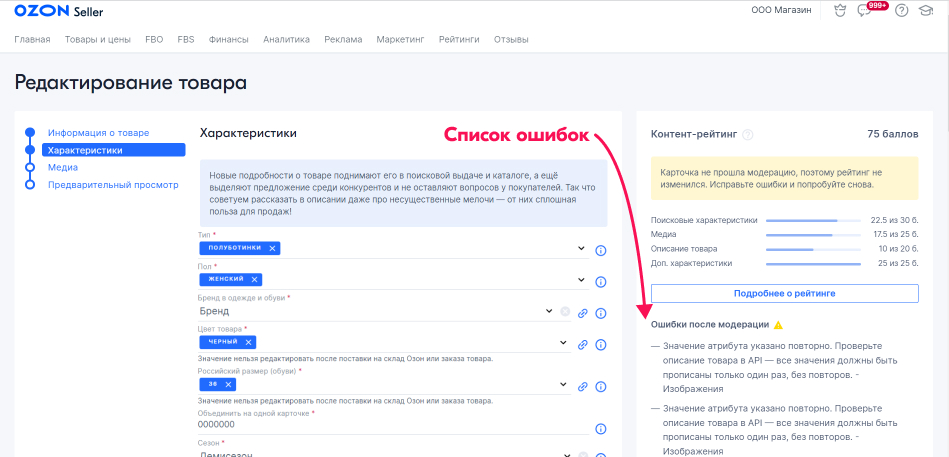
Task: Click the link icon beside Цвет товара
Action: click(x=583, y=344)
